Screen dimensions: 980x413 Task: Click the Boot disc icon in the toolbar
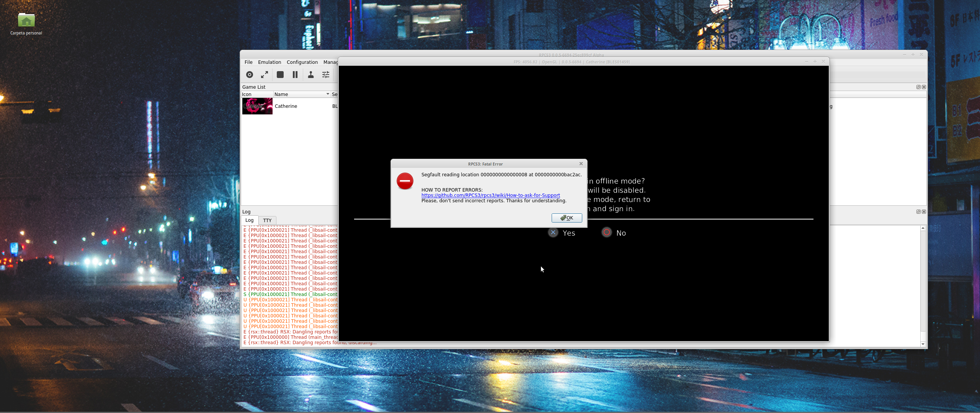(249, 75)
